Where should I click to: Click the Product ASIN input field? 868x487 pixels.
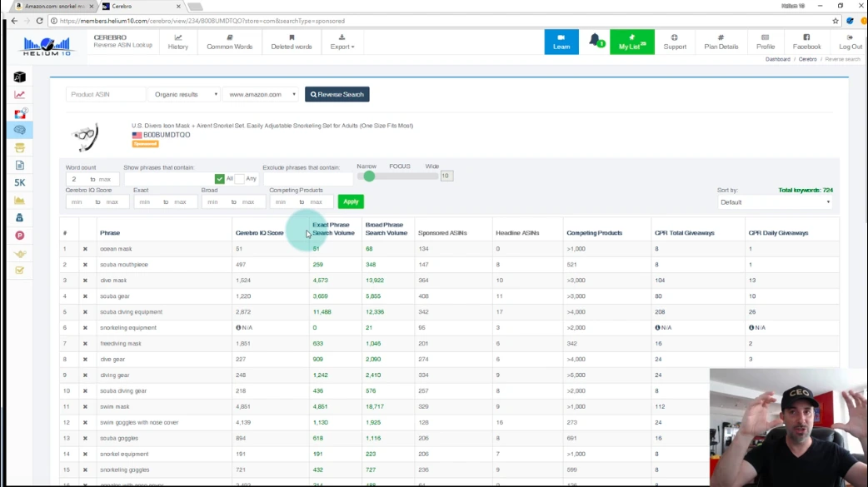106,95
